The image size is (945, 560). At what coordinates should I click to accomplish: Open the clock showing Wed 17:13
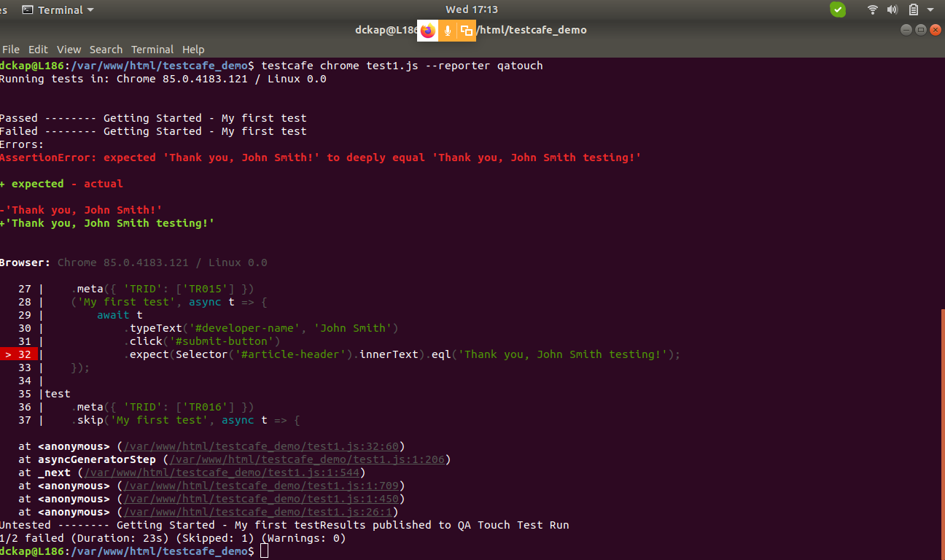pos(472,9)
